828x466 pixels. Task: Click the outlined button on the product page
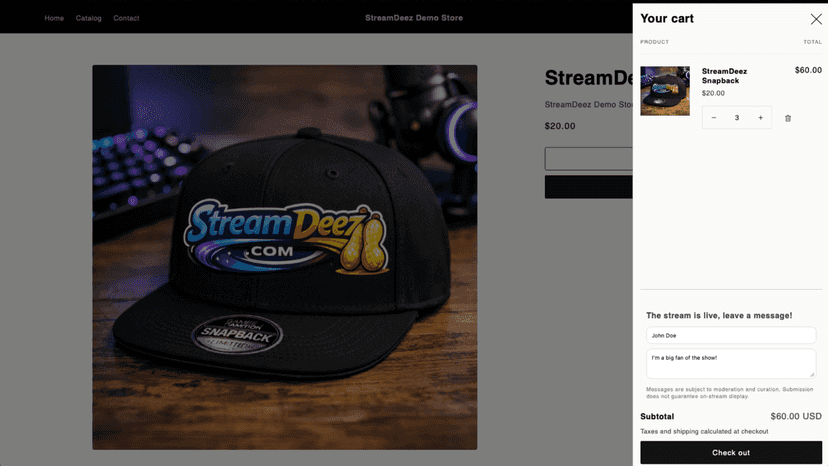click(x=588, y=159)
